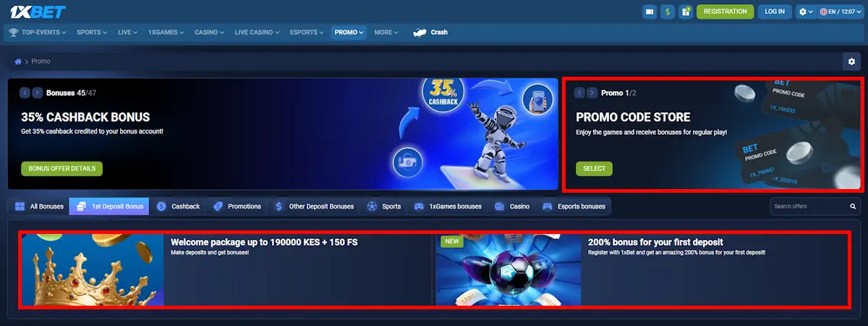Image resolution: width=868 pixels, height=326 pixels.
Task: Switch to the Promotions tab
Action: (237, 206)
